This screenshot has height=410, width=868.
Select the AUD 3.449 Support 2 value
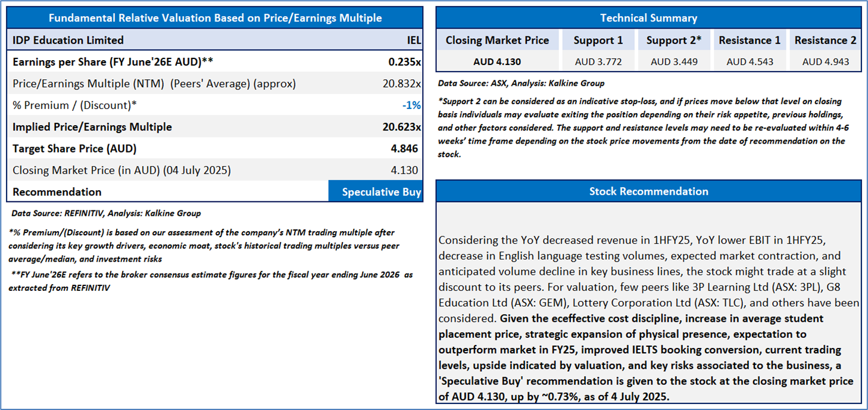[674, 61]
